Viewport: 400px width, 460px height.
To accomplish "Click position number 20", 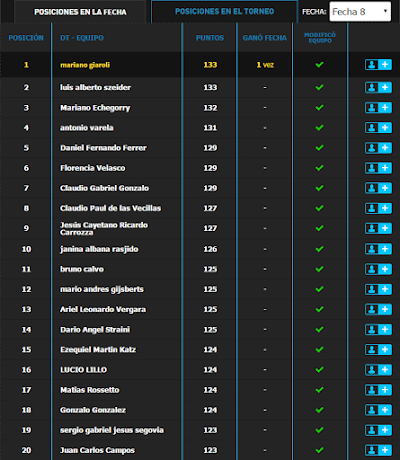I will [26, 450].
